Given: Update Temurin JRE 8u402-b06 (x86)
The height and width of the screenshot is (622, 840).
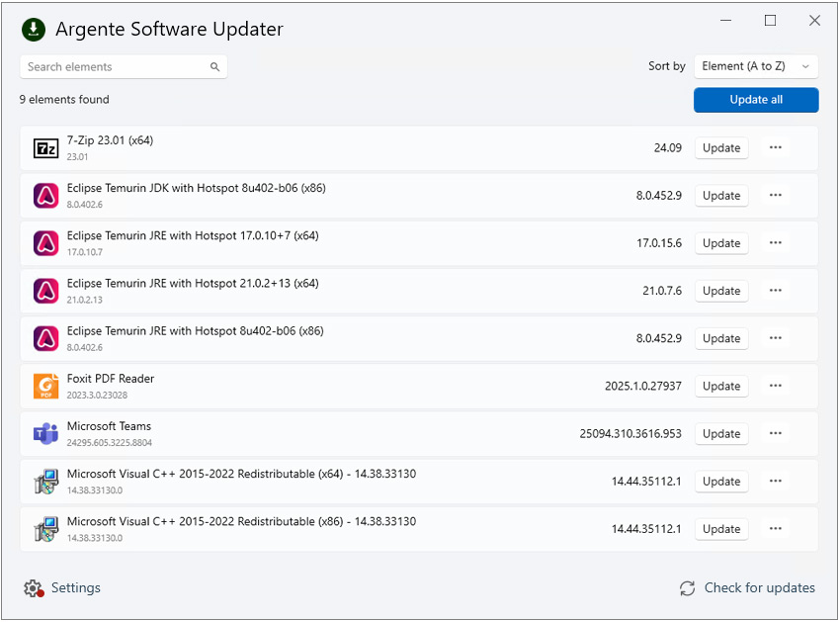Looking at the screenshot, I should [x=721, y=338].
